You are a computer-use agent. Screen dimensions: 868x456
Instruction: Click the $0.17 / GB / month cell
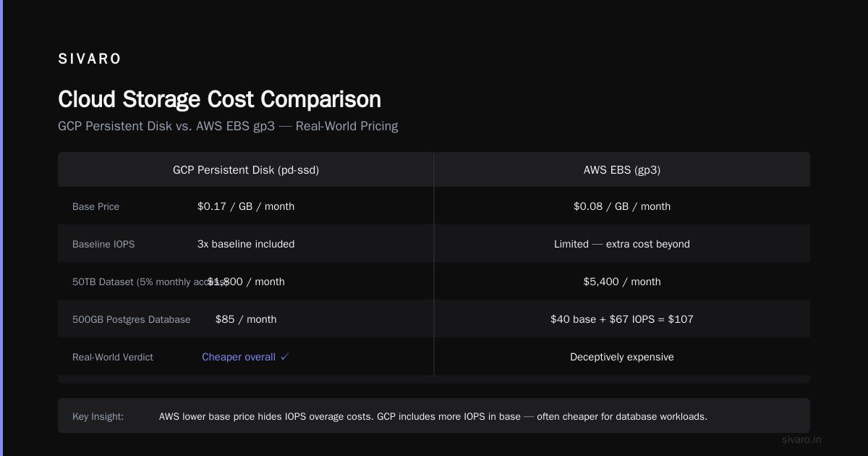tap(246, 206)
